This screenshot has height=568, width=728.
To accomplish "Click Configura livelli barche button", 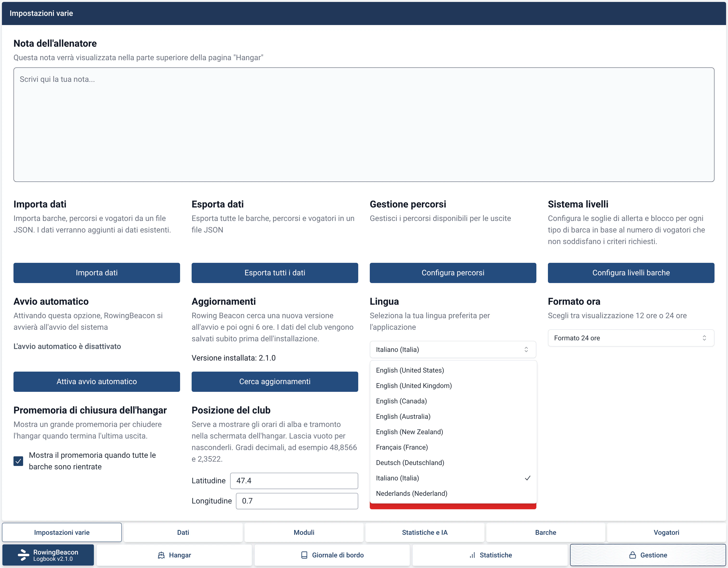I will click(x=631, y=273).
